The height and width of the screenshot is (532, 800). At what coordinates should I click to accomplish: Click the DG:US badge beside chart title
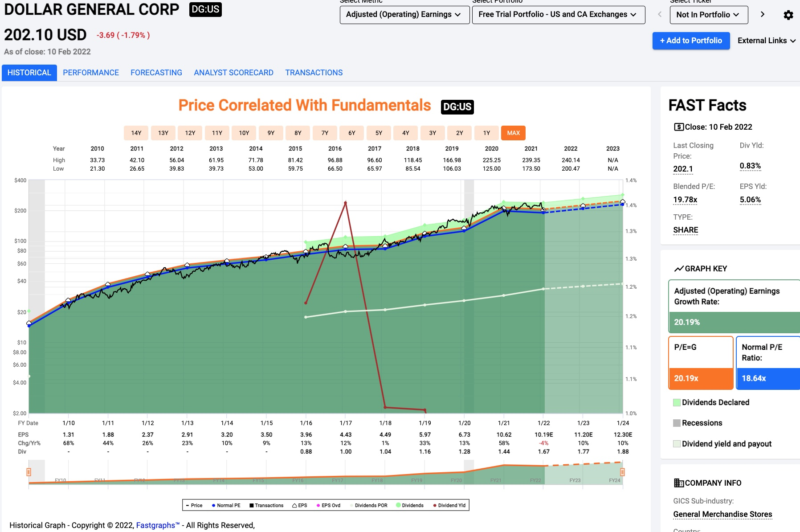coord(457,107)
